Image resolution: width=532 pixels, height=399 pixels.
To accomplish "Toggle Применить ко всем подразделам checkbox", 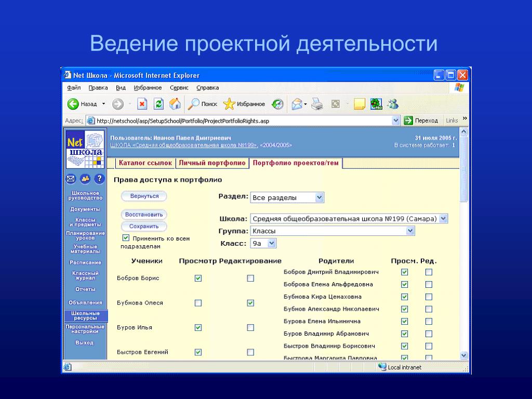I will 126,238.
